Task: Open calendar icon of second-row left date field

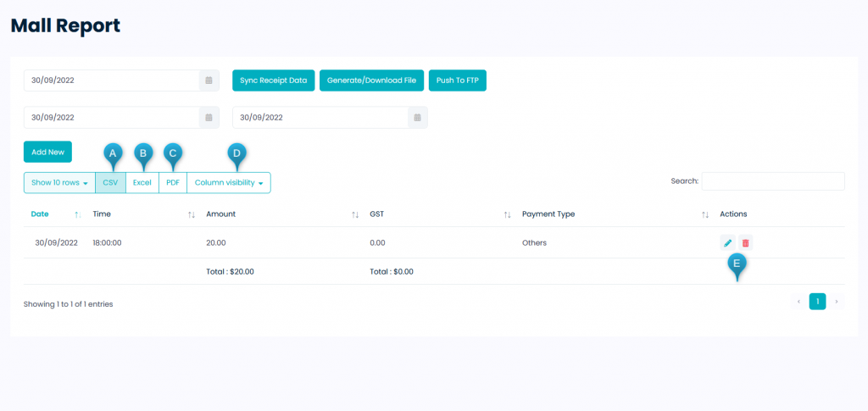Action: (x=209, y=117)
